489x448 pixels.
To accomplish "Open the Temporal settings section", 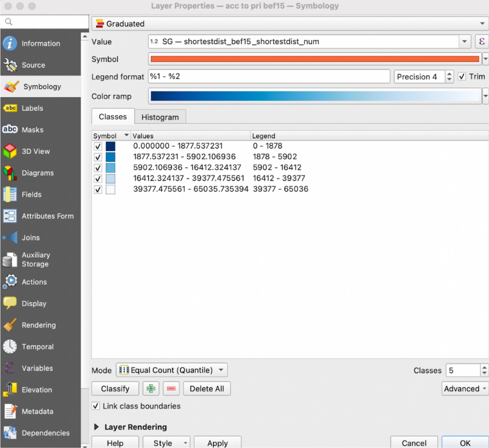I will tap(37, 347).
